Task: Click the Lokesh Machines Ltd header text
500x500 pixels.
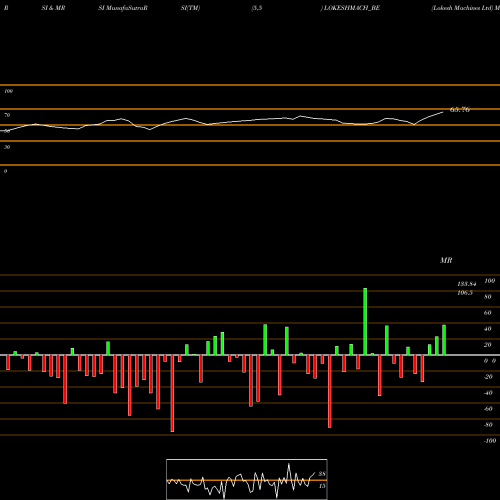Action: pos(462,8)
